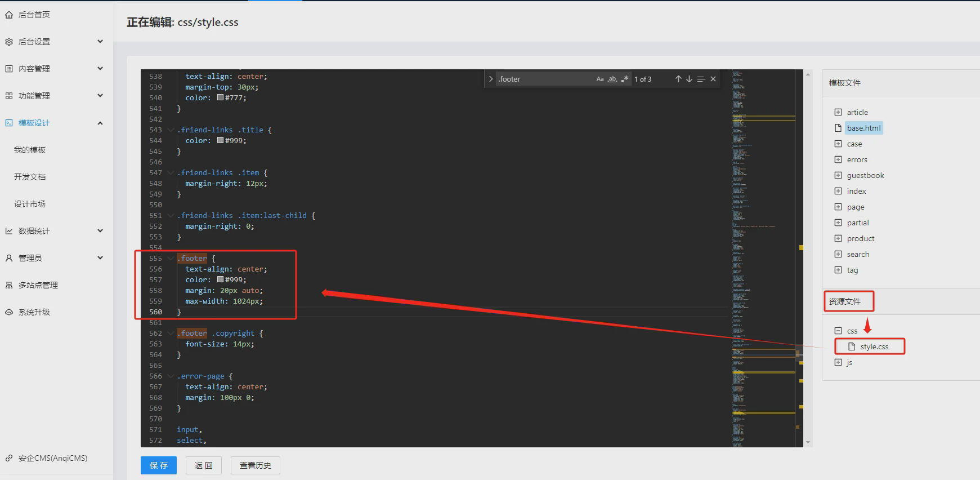The height and width of the screenshot is (480, 980).
Task: Open 系统升级 menu item
Action: coord(34,312)
